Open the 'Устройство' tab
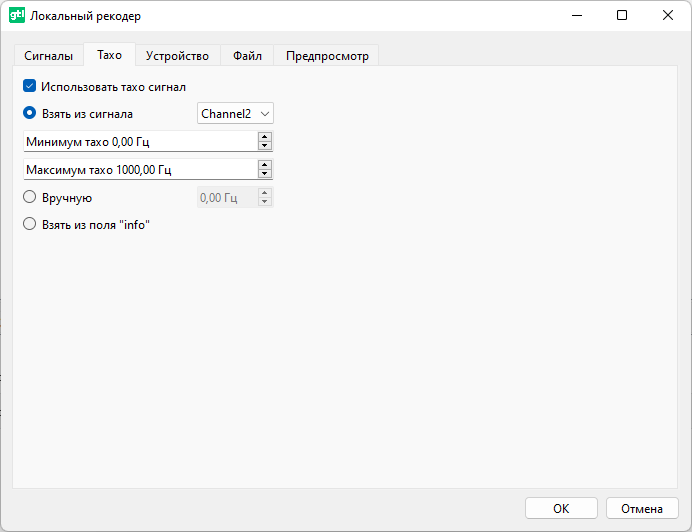The width and height of the screenshot is (692, 532). (177, 56)
